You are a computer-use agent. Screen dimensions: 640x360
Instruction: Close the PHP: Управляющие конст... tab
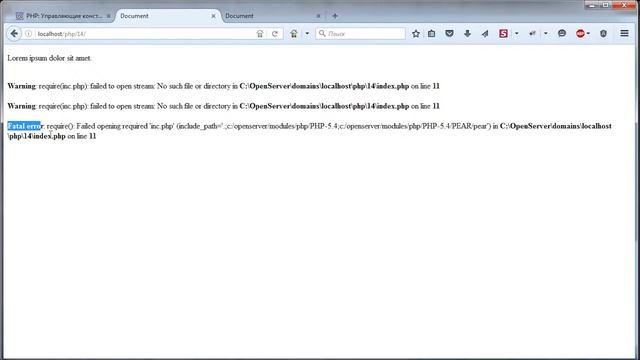click(x=108, y=16)
